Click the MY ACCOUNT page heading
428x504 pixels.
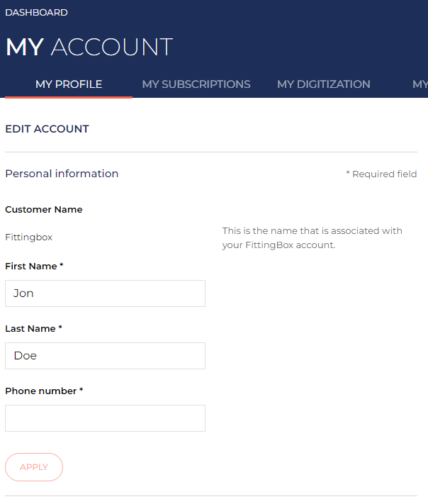coord(89,47)
